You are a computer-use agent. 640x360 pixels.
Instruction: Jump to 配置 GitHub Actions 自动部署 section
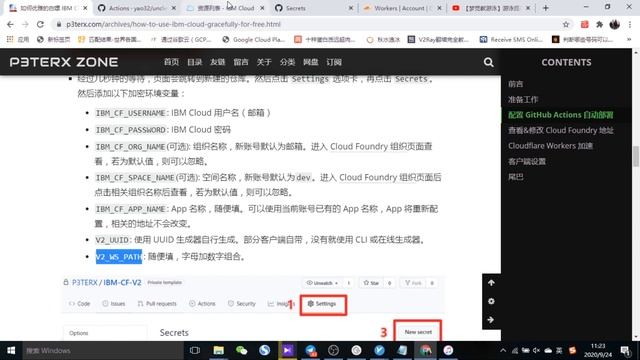pyautogui.click(x=560, y=115)
